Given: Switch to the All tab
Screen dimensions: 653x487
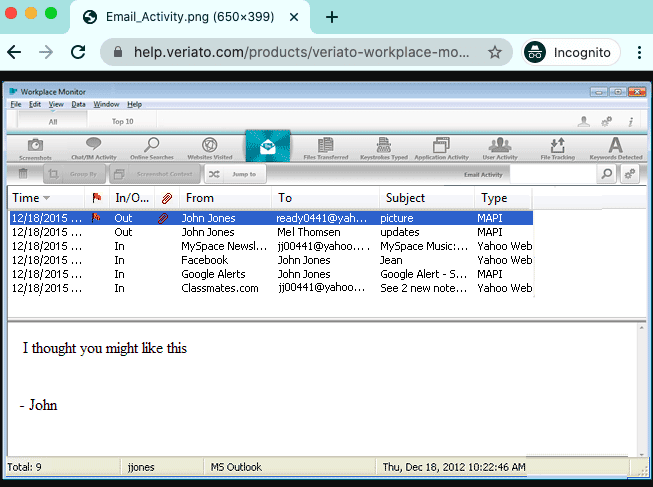Looking at the screenshot, I should tap(53, 122).
